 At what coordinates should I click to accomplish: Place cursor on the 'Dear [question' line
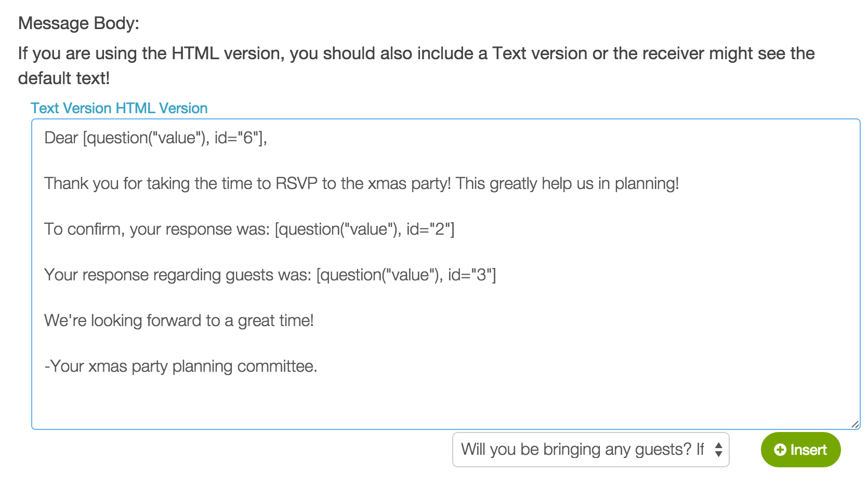(x=155, y=138)
